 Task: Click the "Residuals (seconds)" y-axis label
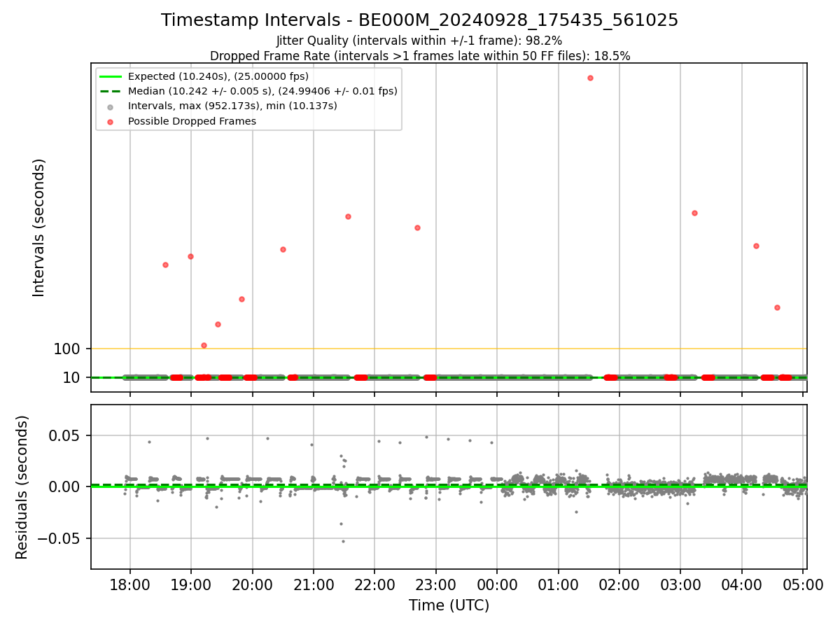point(22,487)
